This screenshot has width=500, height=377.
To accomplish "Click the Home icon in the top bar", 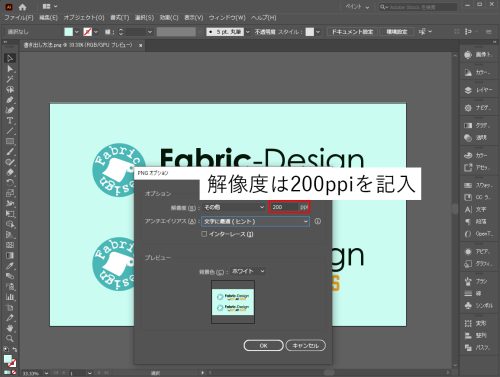I will click(22, 7).
